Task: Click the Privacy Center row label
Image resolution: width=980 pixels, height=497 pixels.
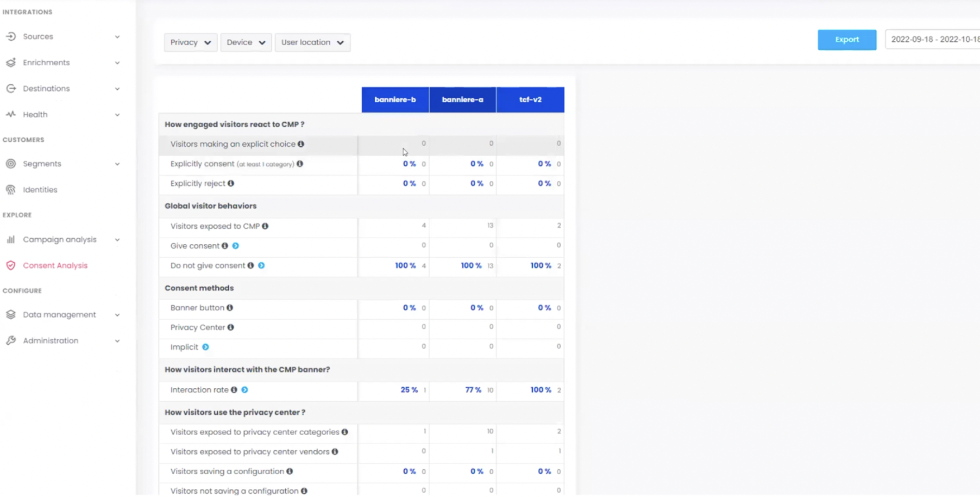Action: (198, 327)
